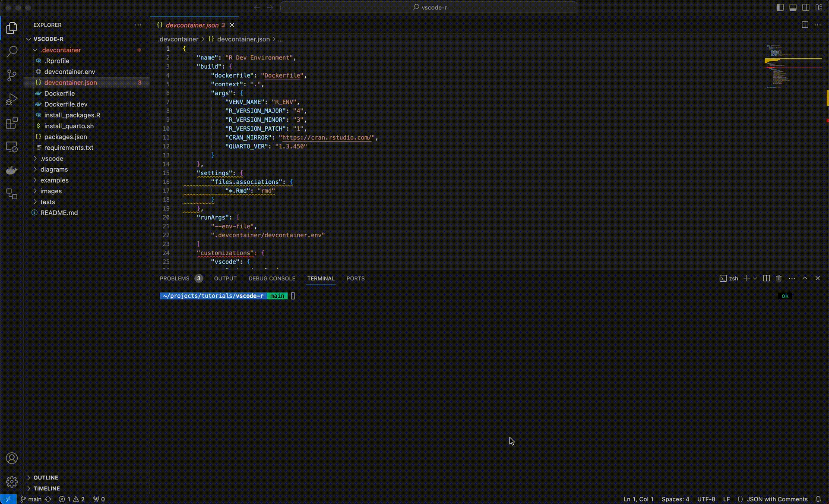The width and height of the screenshot is (829, 504).
Task: Switch to the DEBUG CONSOLE tab
Action: click(272, 278)
